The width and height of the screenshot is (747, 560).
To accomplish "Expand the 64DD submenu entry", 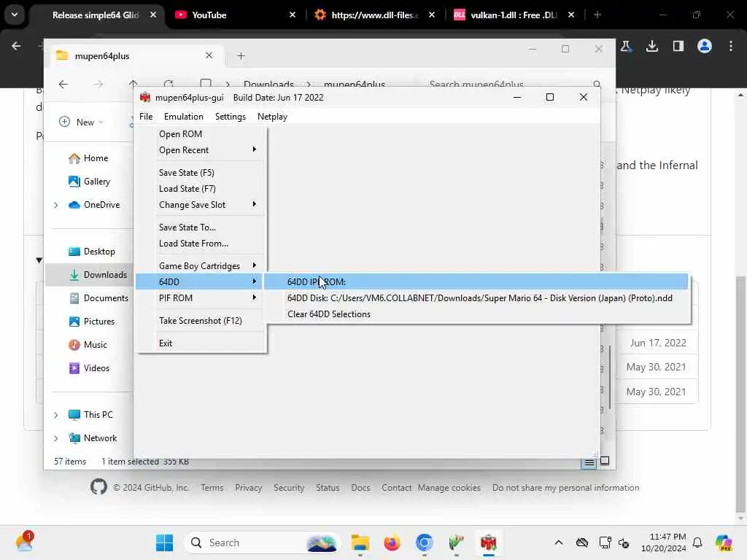I will [x=201, y=282].
